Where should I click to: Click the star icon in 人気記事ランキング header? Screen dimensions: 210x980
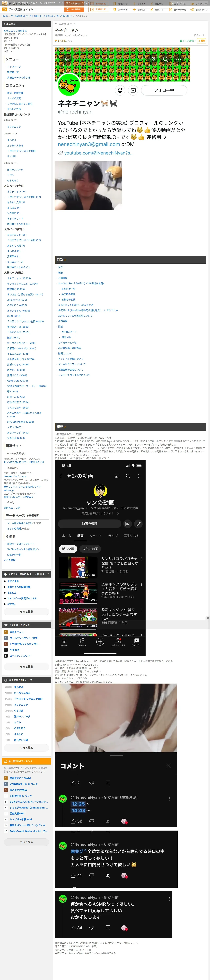click(6, 625)
